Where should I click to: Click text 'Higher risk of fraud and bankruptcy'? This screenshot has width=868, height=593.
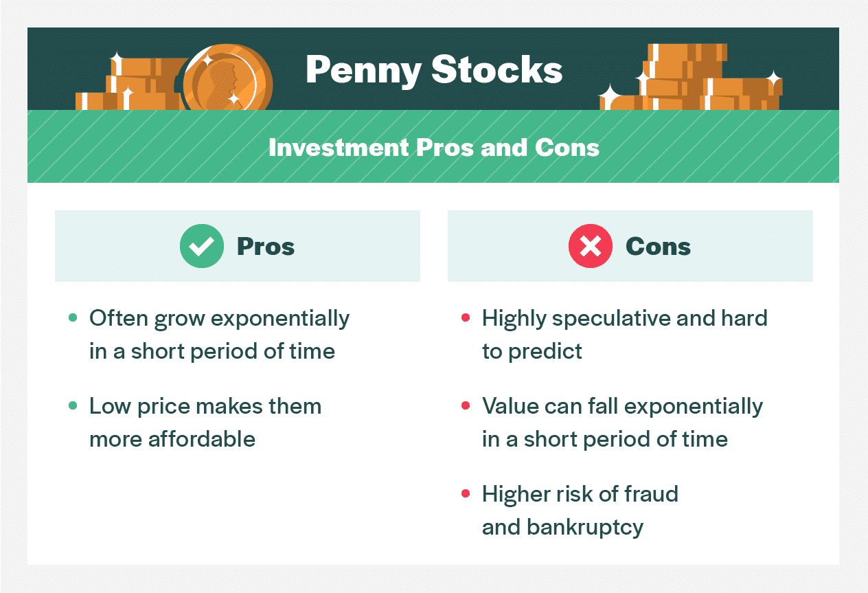point(580,510)
